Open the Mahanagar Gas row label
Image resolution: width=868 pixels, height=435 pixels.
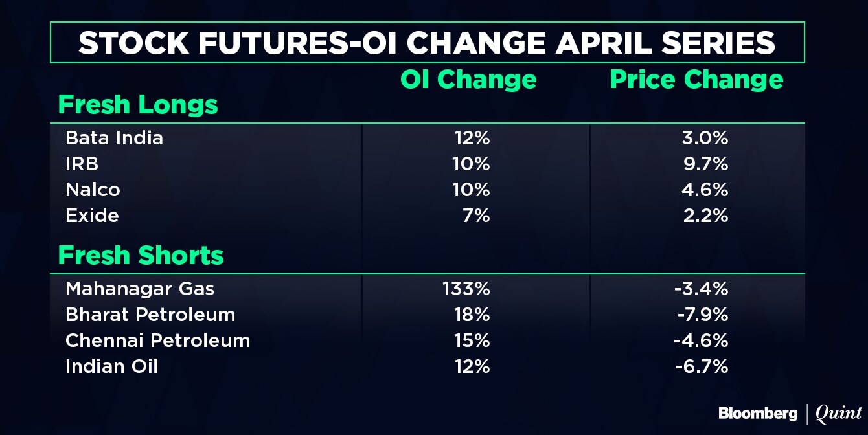point(141,289)
